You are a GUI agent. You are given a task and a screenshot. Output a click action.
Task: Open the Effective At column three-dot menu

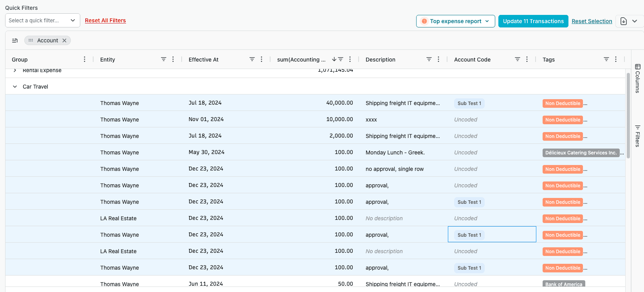coord(262,59)
